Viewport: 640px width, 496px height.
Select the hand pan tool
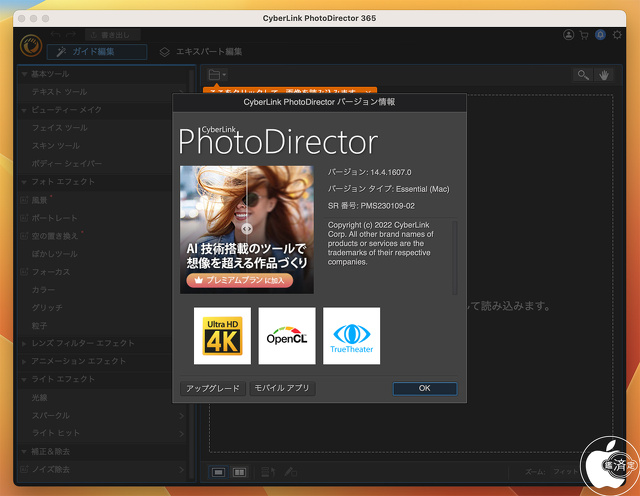coord(604,75)
